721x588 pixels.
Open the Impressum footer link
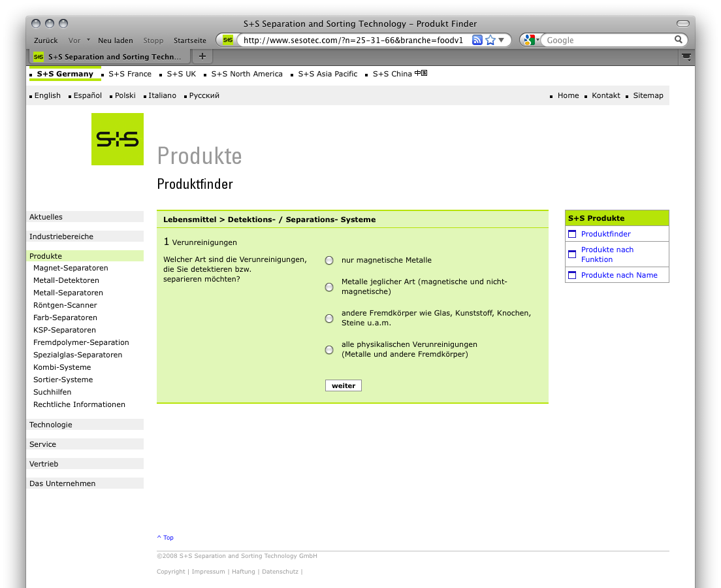point(208,572)
